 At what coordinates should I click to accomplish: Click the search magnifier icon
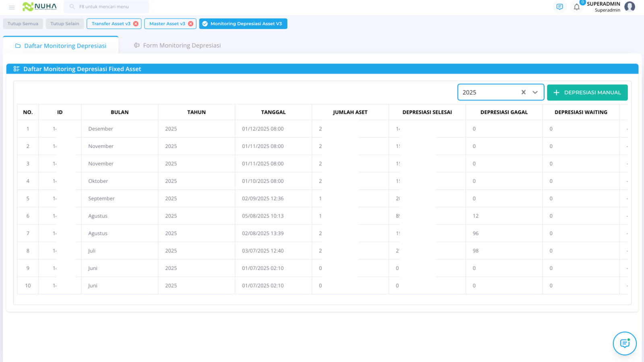click(72, 7)
